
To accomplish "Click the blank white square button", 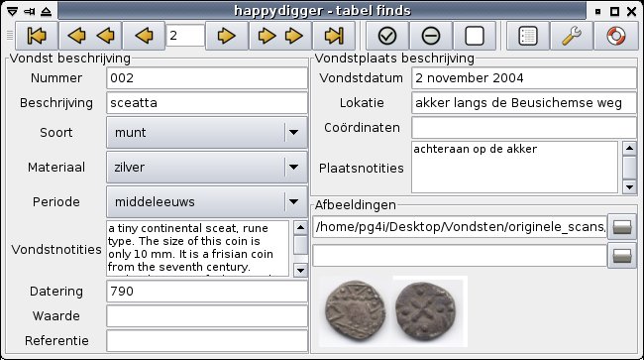I will (x=475, y=36).
